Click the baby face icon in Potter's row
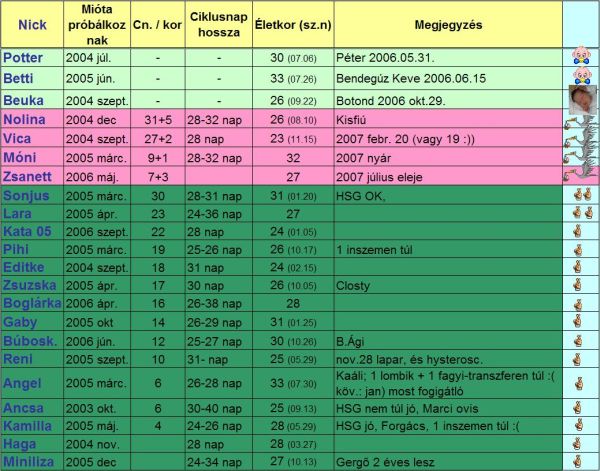The width and height of the screenshot is (600, 471). pyautogui.click(x=579, y=57)
